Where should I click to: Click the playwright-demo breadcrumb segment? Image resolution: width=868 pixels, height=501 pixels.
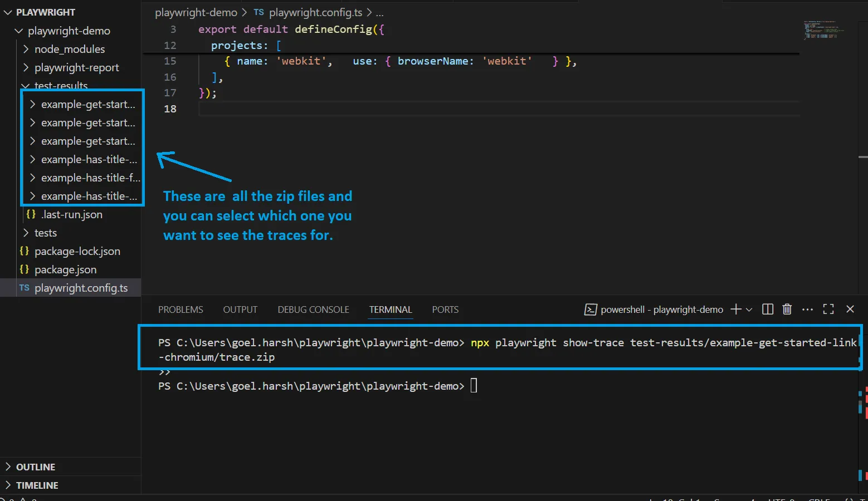click(x=196, y=12)
